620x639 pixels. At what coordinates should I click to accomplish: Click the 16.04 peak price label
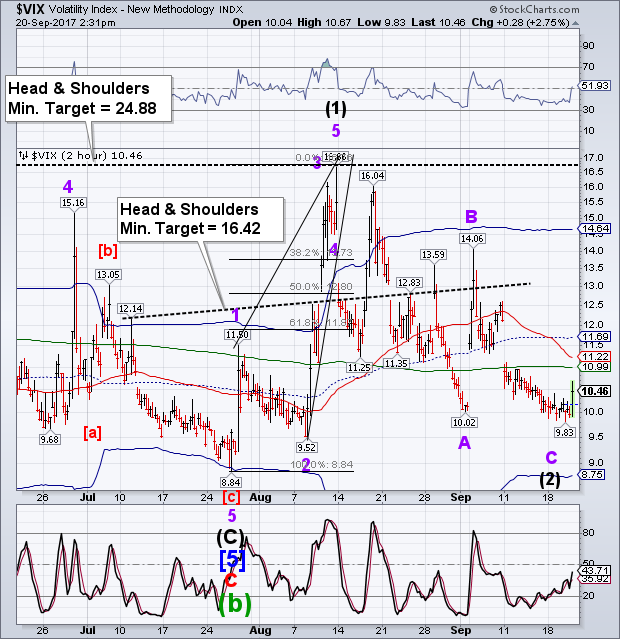(372, 175)
